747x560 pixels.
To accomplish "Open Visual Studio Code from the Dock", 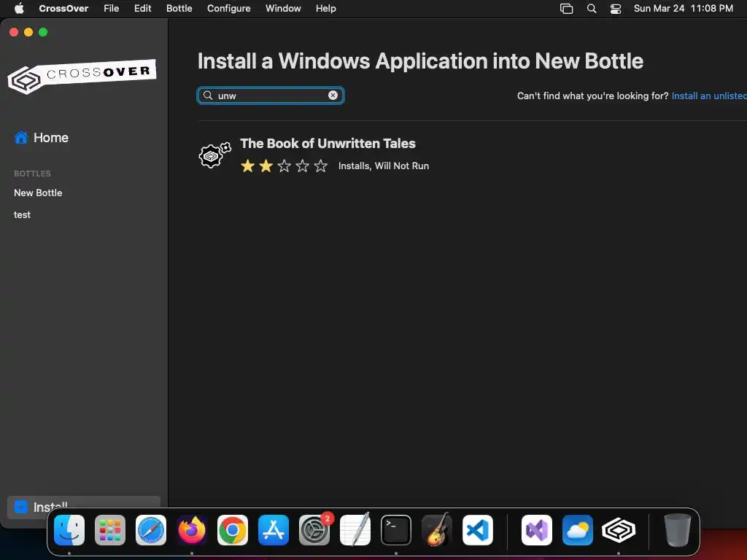I will click(x=478, y=530).
